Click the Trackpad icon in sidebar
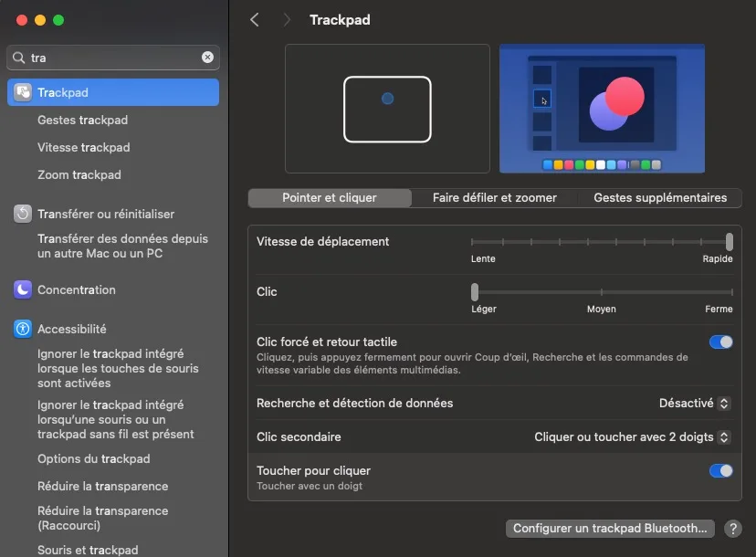Image resolution: width=756 pixels, height=557 pixels. click(x=23, y=92)
